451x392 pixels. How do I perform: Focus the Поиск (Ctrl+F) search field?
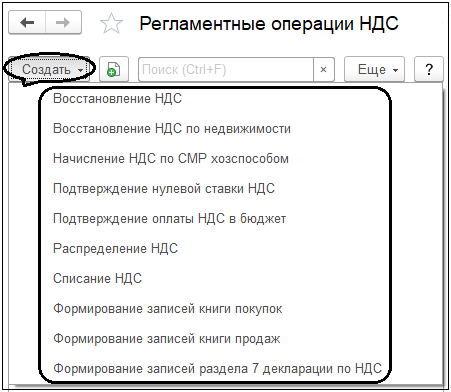[226, 70]
